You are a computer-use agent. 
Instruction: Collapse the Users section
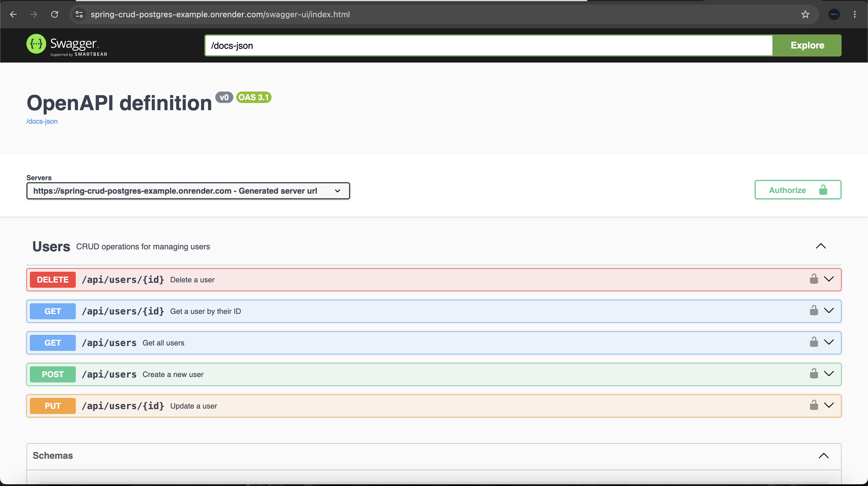click(821, 246)
